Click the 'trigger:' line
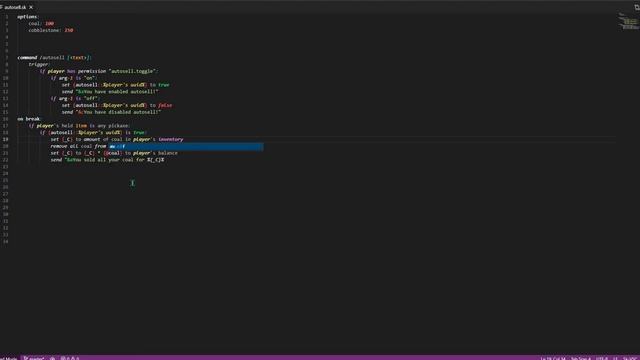The height and width of the screenshot is (360, 640). point(39,64)
